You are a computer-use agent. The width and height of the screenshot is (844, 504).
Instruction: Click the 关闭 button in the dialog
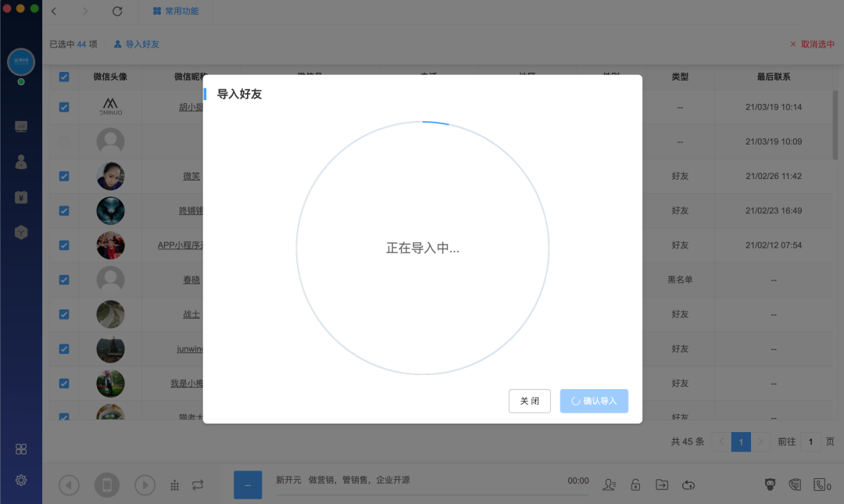530,401
